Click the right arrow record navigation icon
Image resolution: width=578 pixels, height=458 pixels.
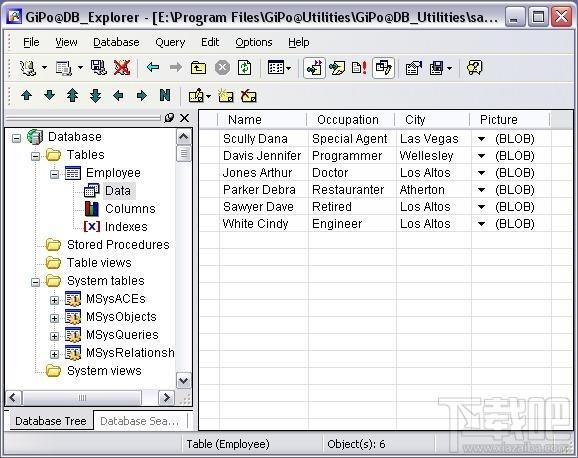coord(142,96)
